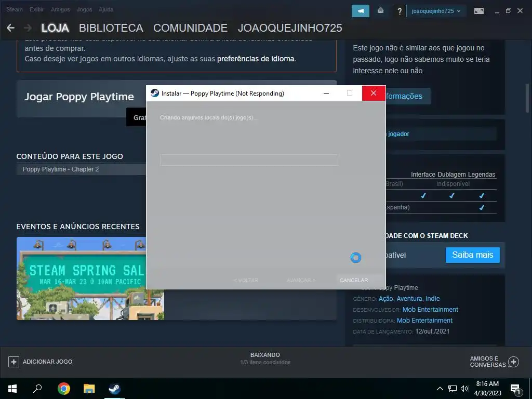Close the Instalar Poppy Playtime dialog
Viewport: 532px width, 399px height.
(x=373, y=93)
